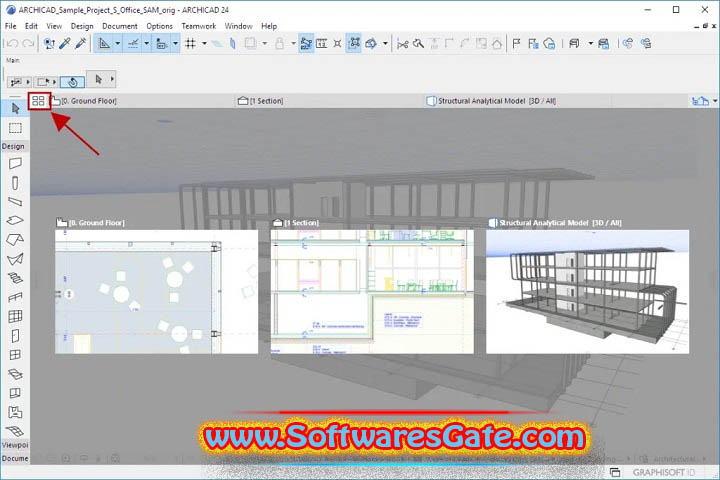This screenshot has width=720, height=480.
Task: Toggle snap guides button
Action: point(133,44)
